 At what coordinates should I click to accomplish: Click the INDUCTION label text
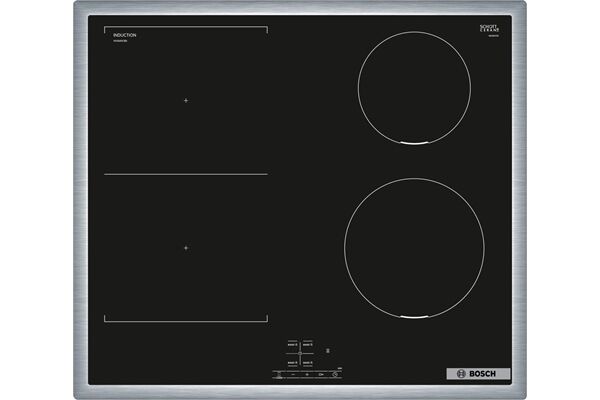coord(125,35)
